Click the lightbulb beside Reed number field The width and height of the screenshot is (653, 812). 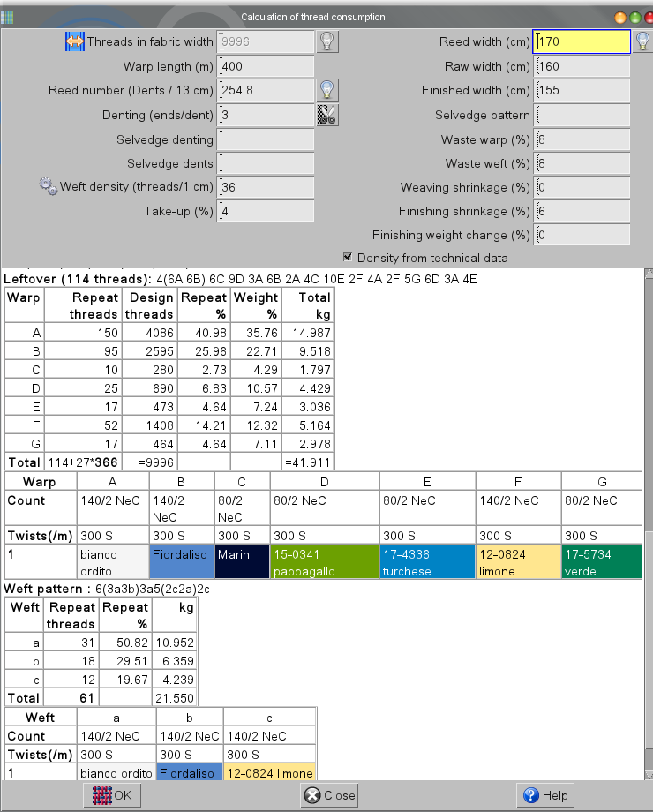(x=326, y=90)
